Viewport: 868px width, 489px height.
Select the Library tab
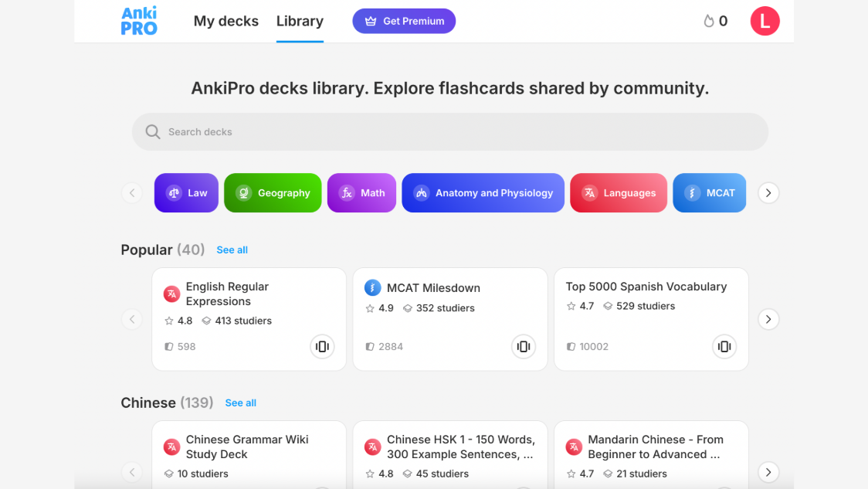300,21
